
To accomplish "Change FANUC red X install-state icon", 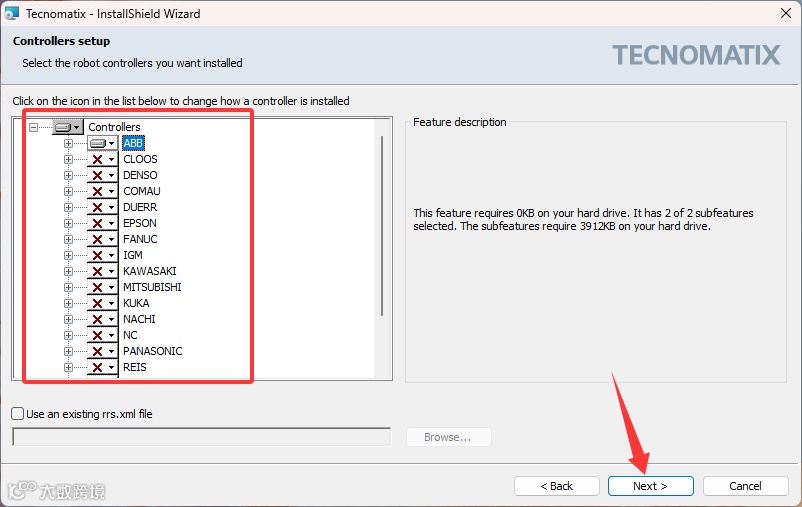I will click(102, 239).
